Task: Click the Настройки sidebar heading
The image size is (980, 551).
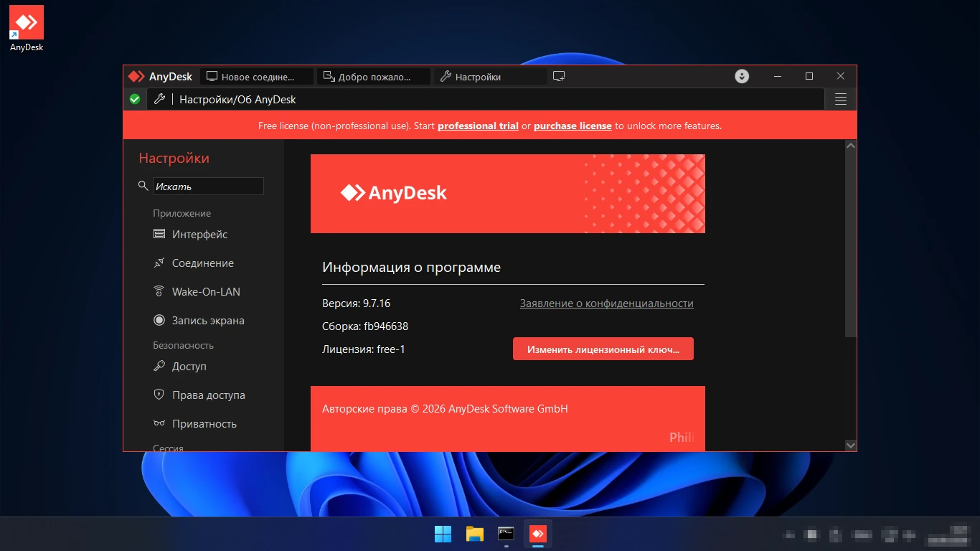Action: (x=174, y=159)
